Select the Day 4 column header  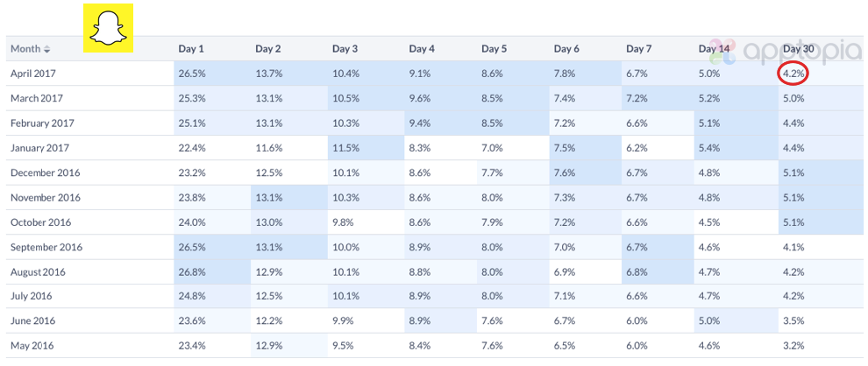(x=422, y=48)
